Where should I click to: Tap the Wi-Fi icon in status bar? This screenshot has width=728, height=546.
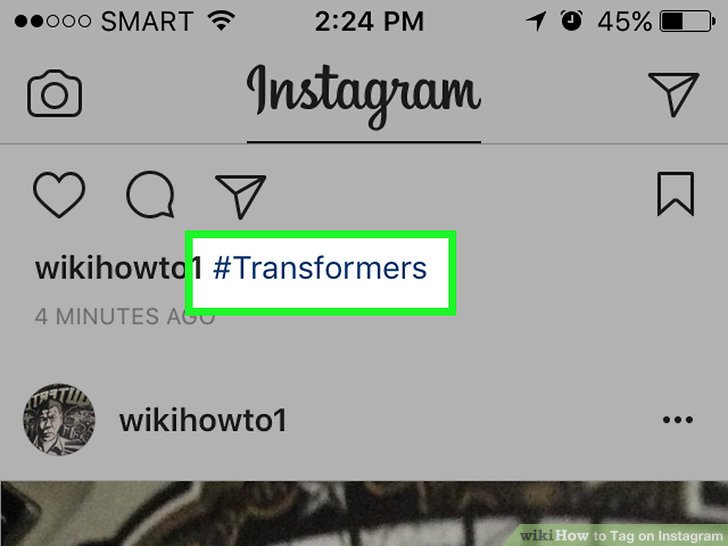[x=221, y=21]
